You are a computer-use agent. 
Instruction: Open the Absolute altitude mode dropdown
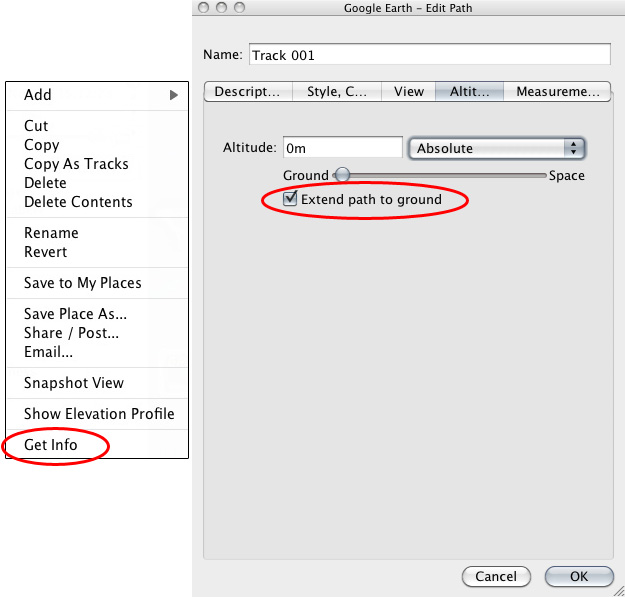click(497, 148)
